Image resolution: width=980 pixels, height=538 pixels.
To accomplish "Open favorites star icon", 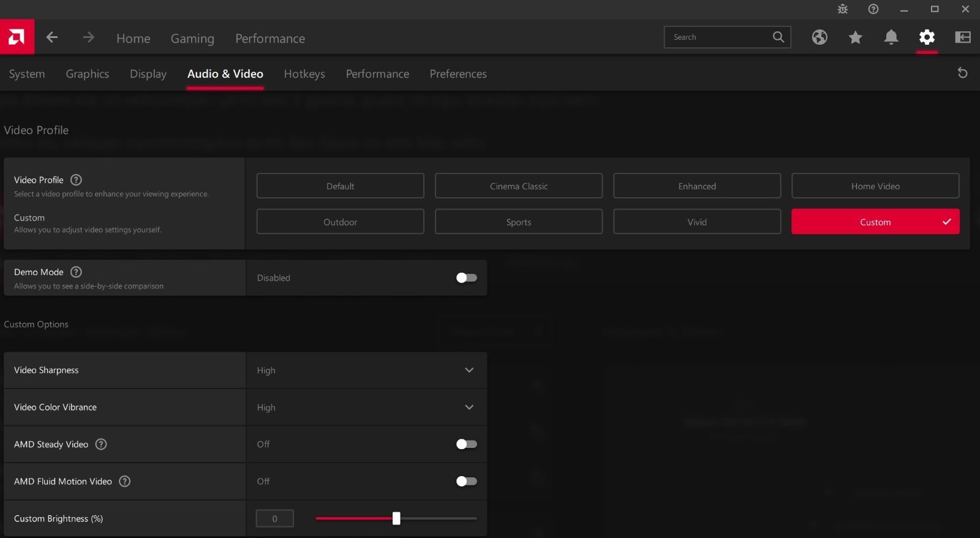I will tap(855, 37).
